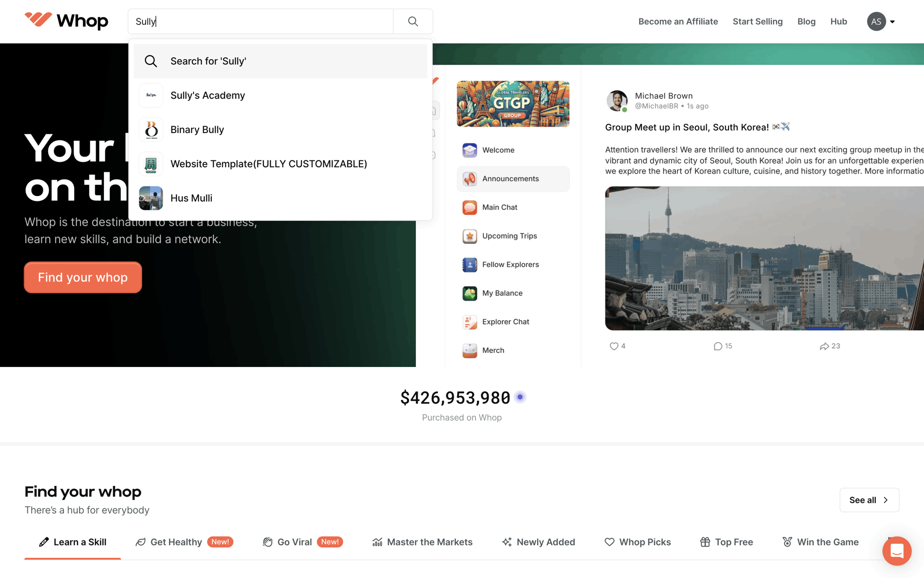Choose Sully's Academy from suggestions
Image resolution: width=924 pixels, height=578 pixels.
281,95
